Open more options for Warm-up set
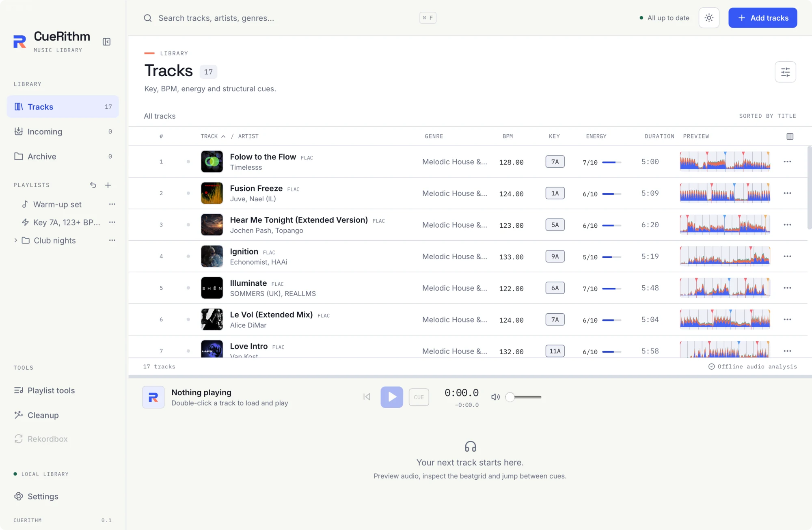The height and width of the screenshot is (530, 812). [112, 204]
